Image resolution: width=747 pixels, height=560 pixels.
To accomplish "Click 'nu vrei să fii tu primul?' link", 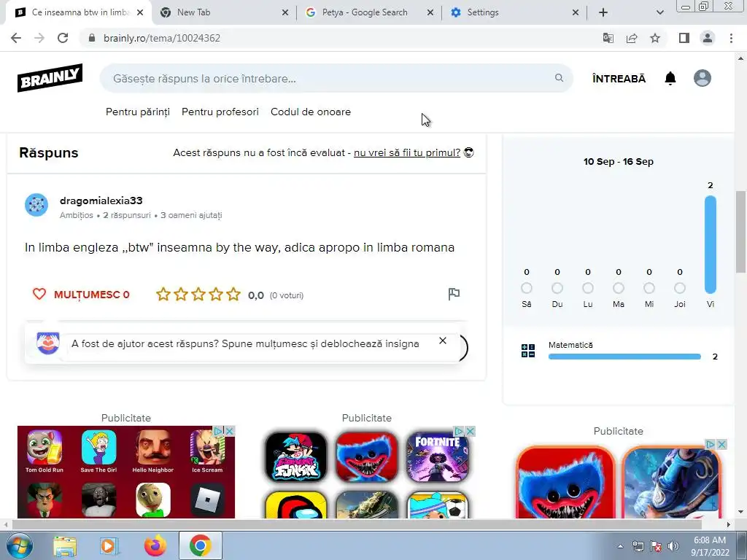I will point(407,153).
